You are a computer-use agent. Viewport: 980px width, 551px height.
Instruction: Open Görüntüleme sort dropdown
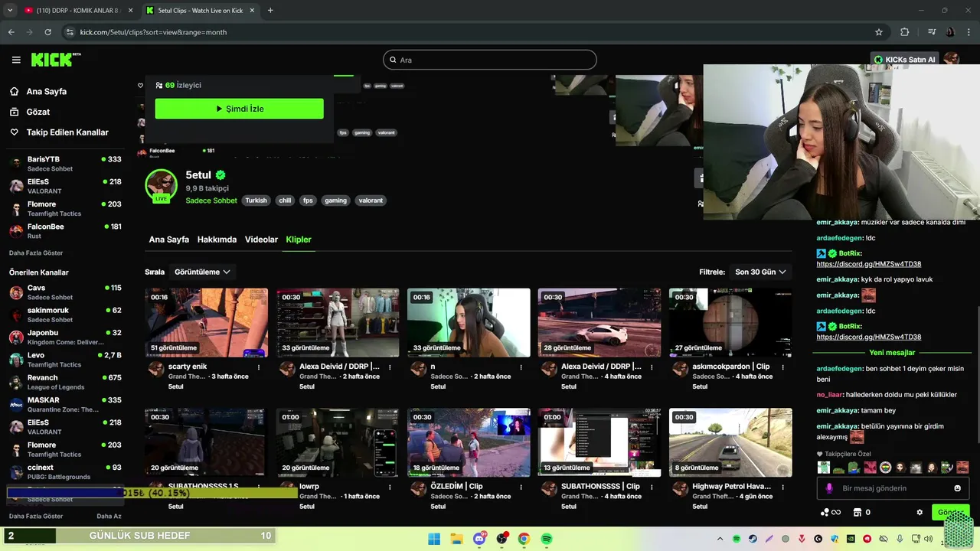pos(202,272)
